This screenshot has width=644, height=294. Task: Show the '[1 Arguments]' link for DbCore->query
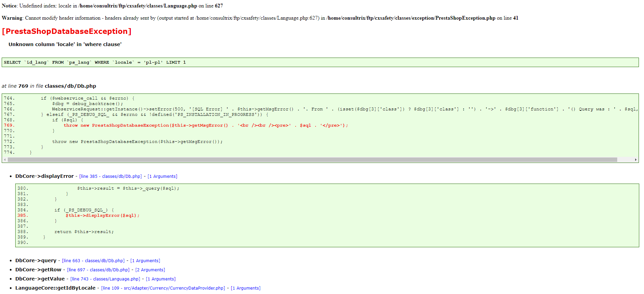click(x=145, y=261)
